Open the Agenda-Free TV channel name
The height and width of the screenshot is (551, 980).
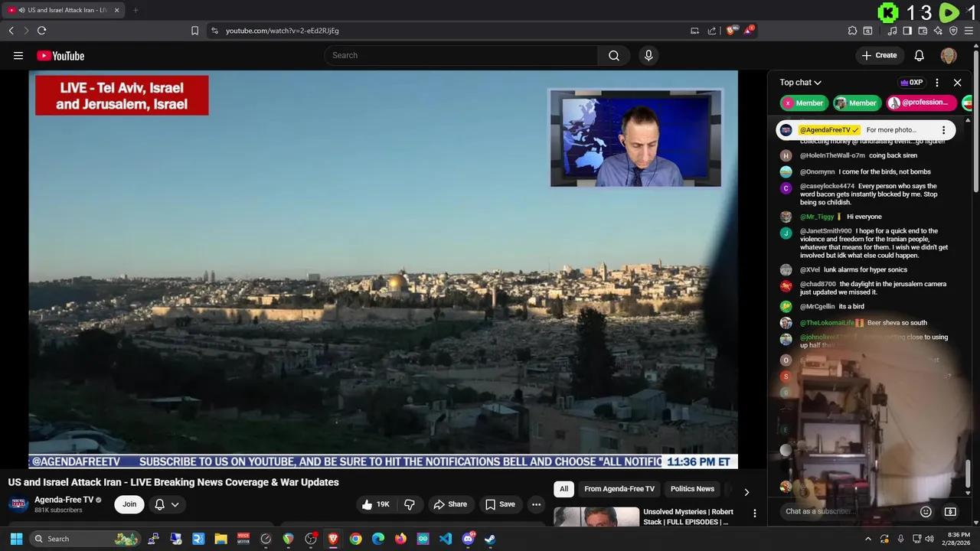[64, 500]
